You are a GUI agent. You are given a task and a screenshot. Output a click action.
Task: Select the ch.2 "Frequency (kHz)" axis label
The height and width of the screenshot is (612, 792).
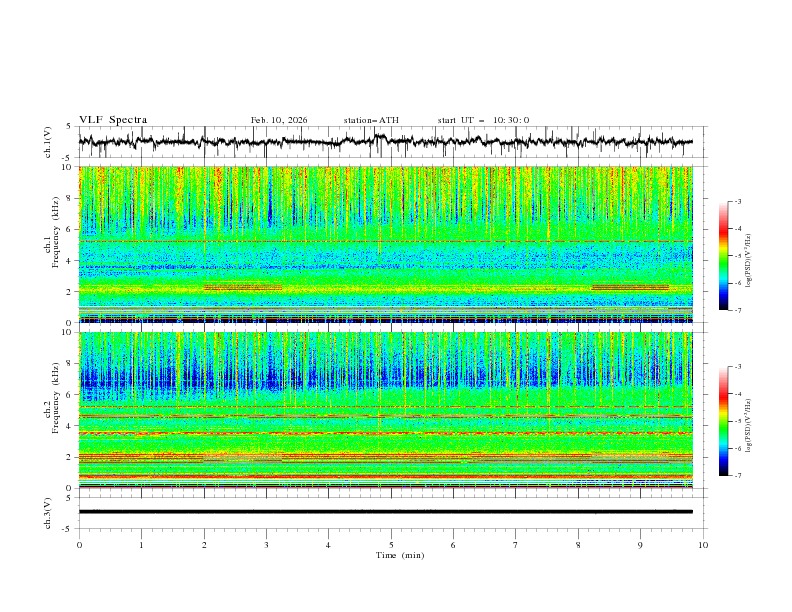tap(55, 397)
